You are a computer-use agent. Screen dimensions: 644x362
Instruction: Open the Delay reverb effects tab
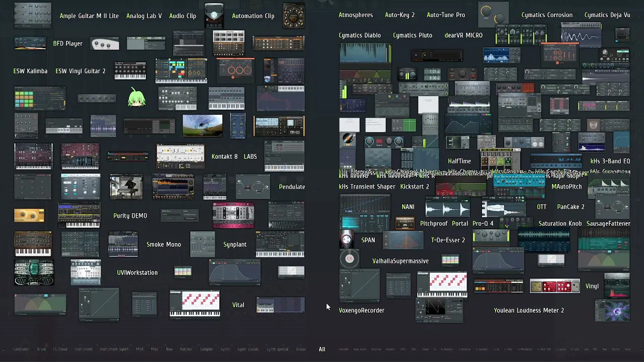(x=360, y=349)
